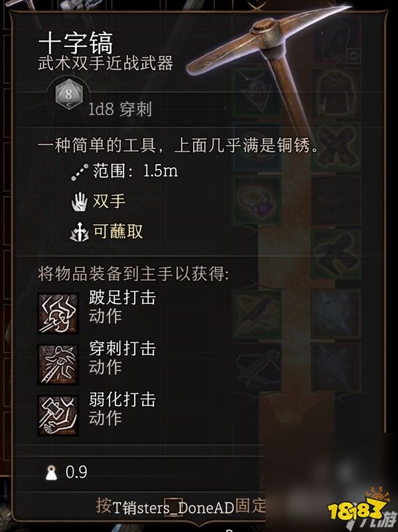Select the two-handed palm icon
The height and width of the screenshot is (532, 398).
pos(80,201)
